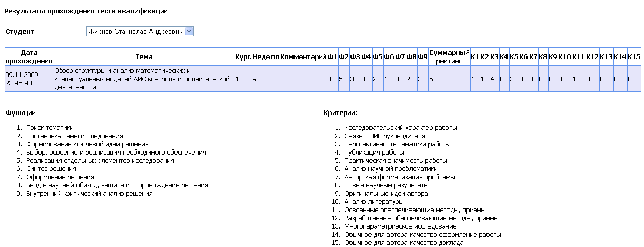Click function item 'Формирование ключевой идеи решения'
The image size is (644, 247).
87,144
